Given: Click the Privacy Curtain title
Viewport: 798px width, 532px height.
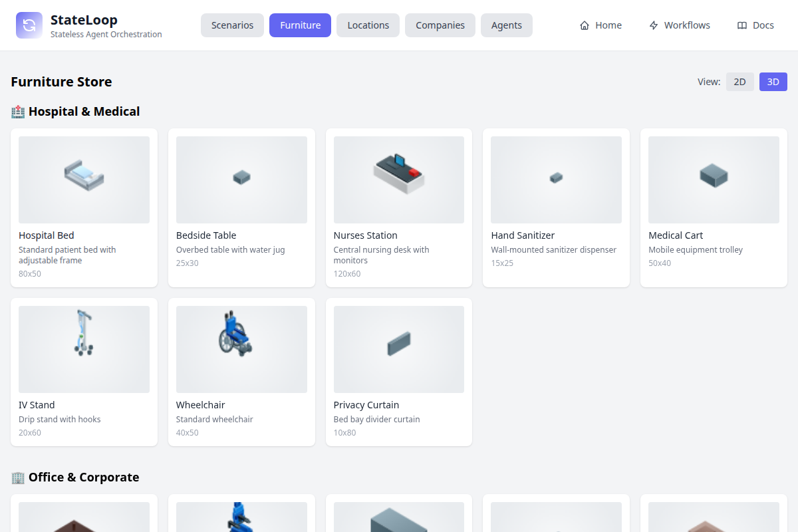Looking at the screenshot, I should (366, 405).
